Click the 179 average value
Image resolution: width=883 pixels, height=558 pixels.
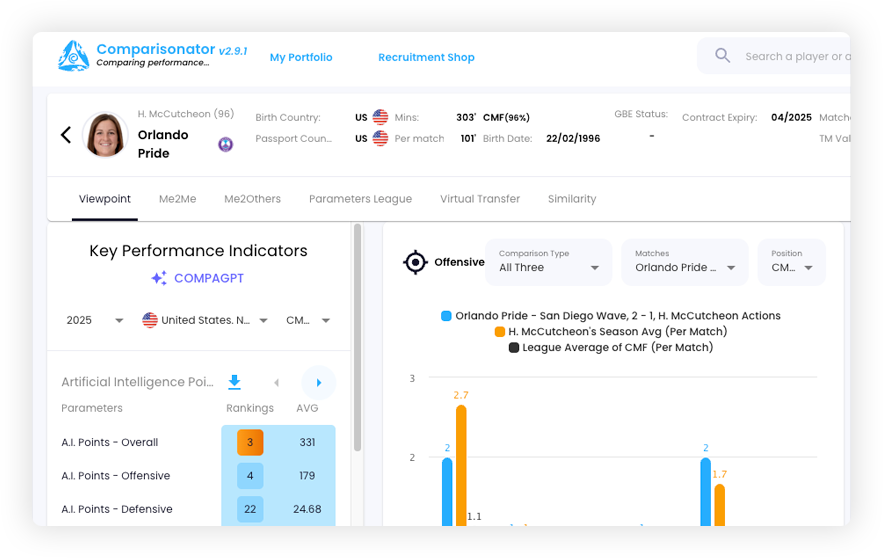pos(307,476)
